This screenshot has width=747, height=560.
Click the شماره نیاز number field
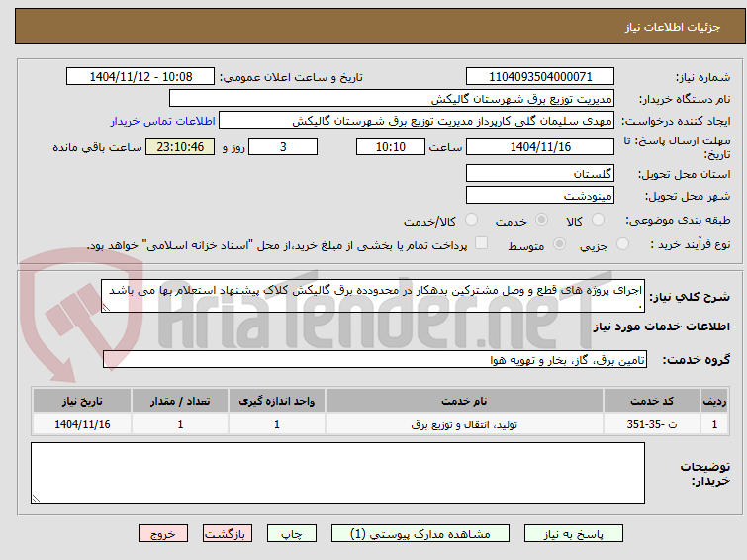(540, 77)
